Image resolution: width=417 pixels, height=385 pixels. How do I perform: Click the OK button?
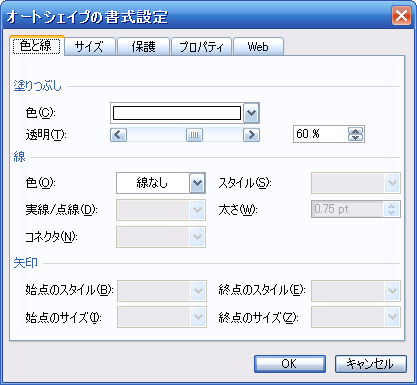(290, 364)
